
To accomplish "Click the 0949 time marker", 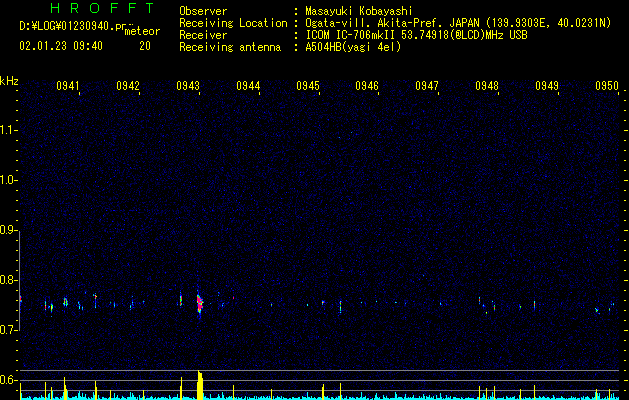I will coord(547,86).
